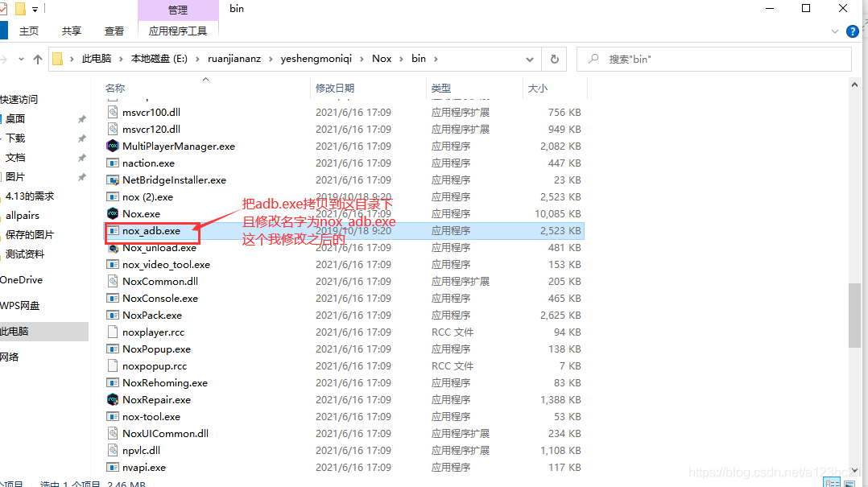Click the naction.exe file icon
Screen dimensions: 868x487
(113, 163)
